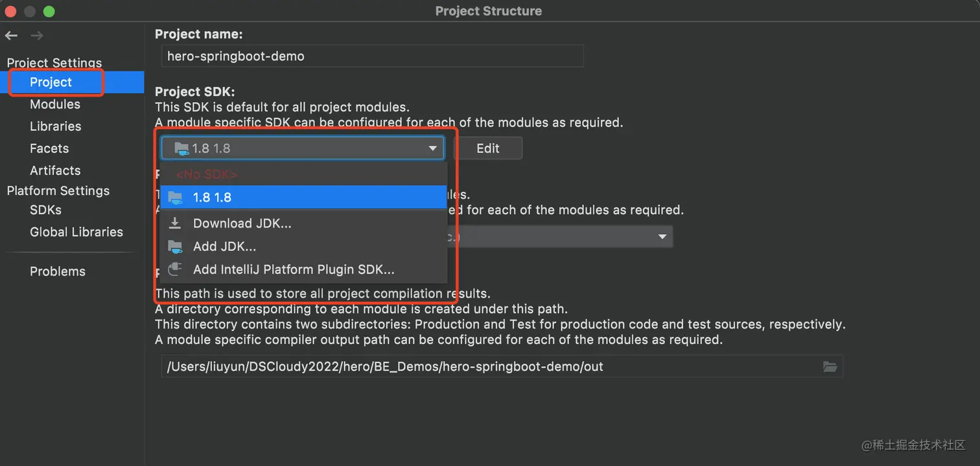980x466 pixels.
Task: Click the compiler output path field
Action: coord(502,366)
